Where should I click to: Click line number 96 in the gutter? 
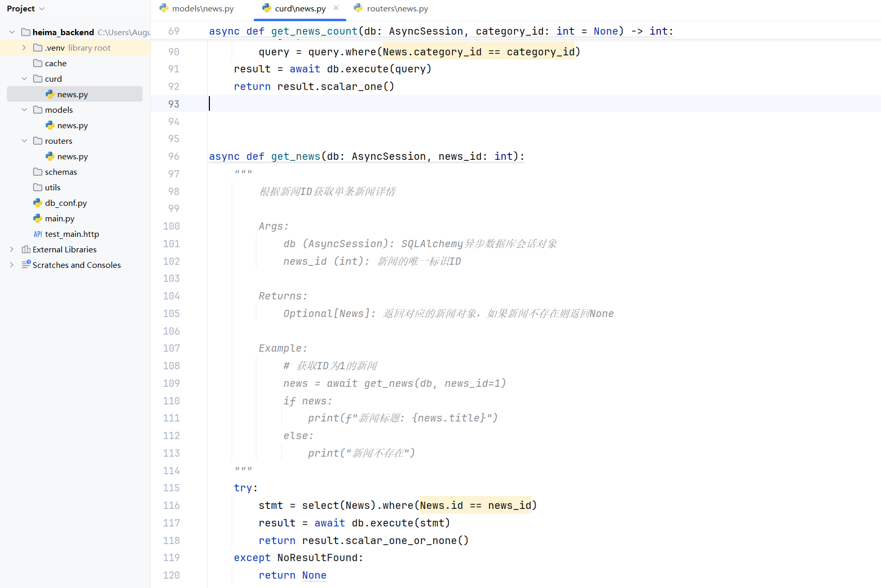coord(173,156)
